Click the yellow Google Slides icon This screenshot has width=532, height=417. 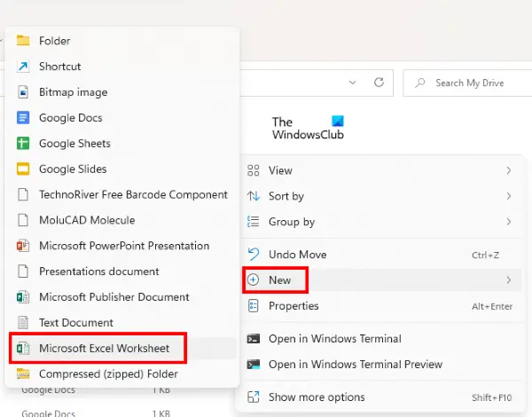[x=23, y=169]
